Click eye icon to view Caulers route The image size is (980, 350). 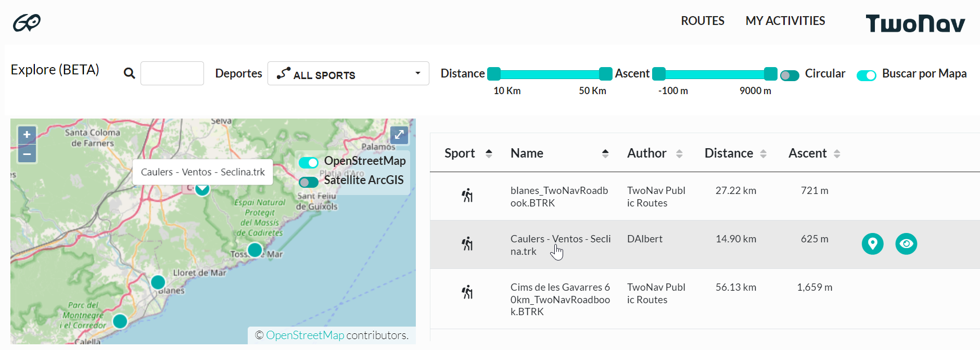(x=906, y=244)
